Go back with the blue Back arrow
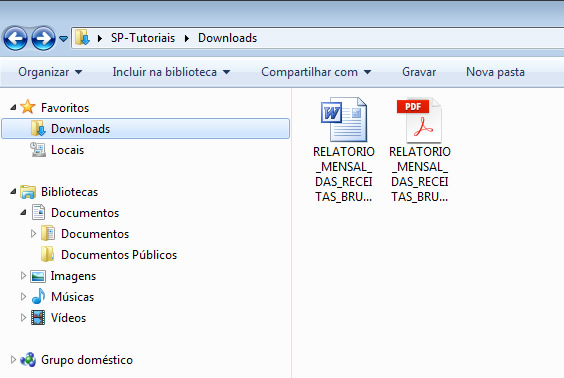 tap(15, 38)
